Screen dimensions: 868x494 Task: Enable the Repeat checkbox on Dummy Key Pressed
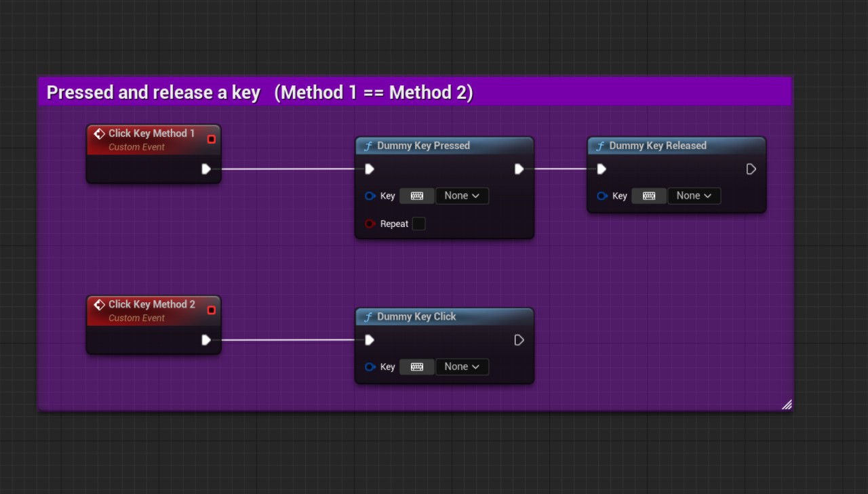(x=419, y=224)
